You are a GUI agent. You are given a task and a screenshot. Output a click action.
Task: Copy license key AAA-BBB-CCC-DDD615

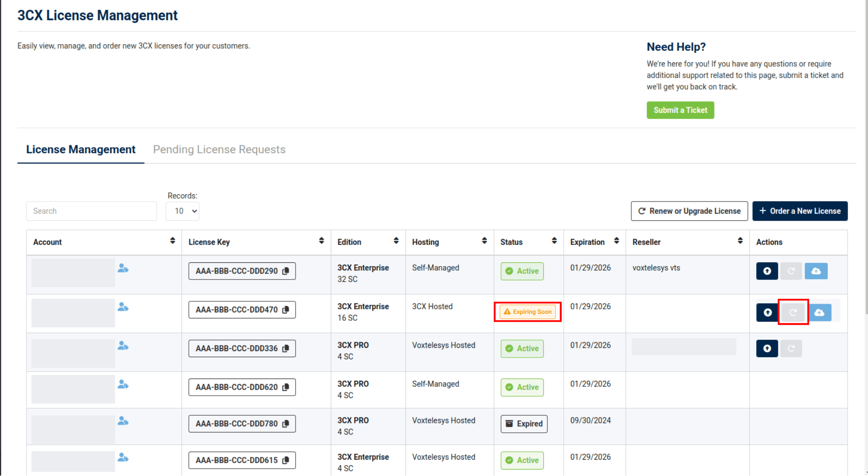[x=286, y=460]
